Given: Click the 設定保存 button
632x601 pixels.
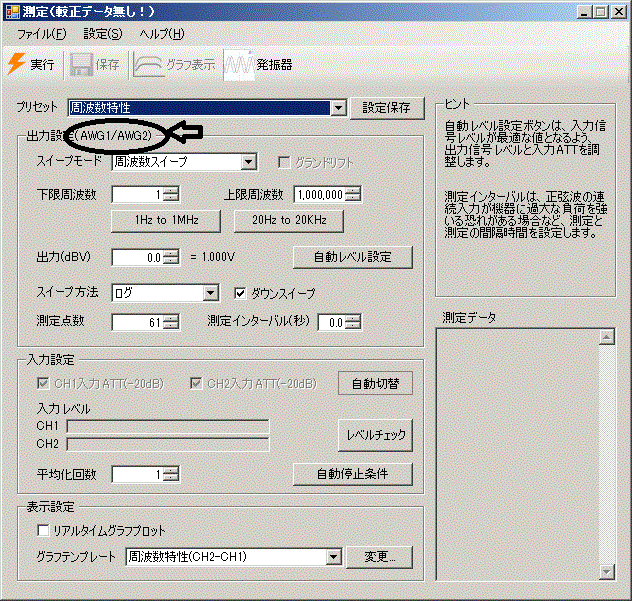Looking at the screenshot, I should click(387, 108).
